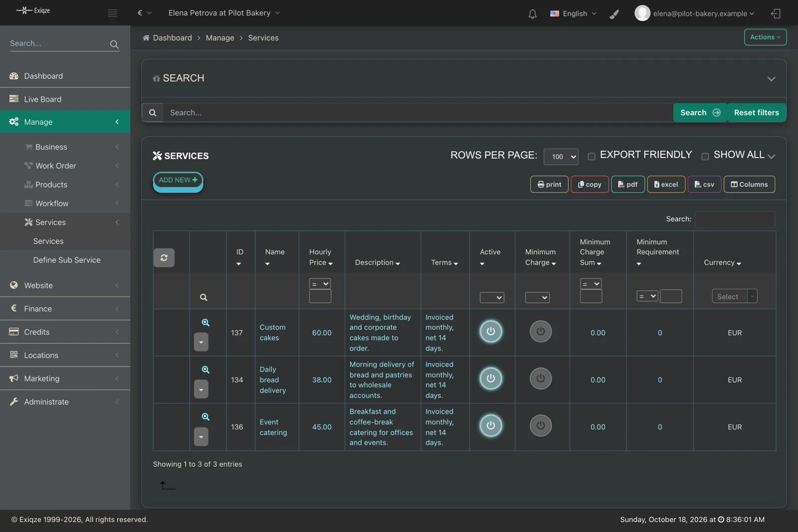Expand the Finance sidebar menu

65,309
